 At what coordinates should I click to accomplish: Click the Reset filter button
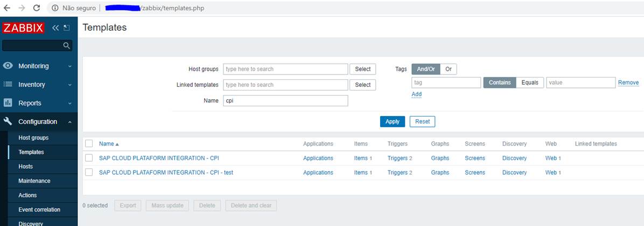[422, 121]
